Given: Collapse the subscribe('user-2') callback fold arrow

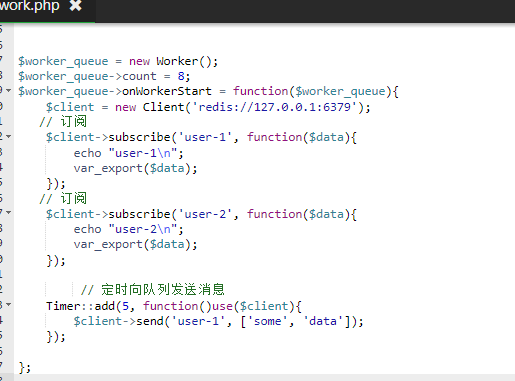Looking at the screenshot, I should [9, 212].
